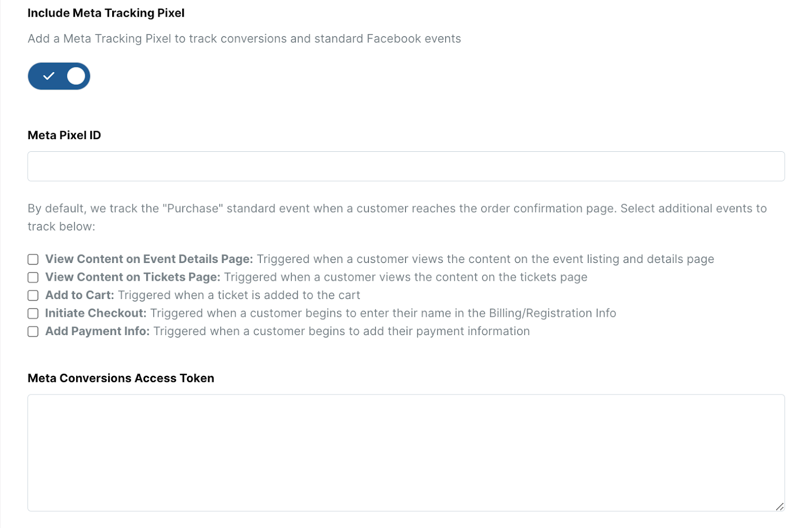Click the bold 'Add to Cart:' label text

[x=80, y=295]
